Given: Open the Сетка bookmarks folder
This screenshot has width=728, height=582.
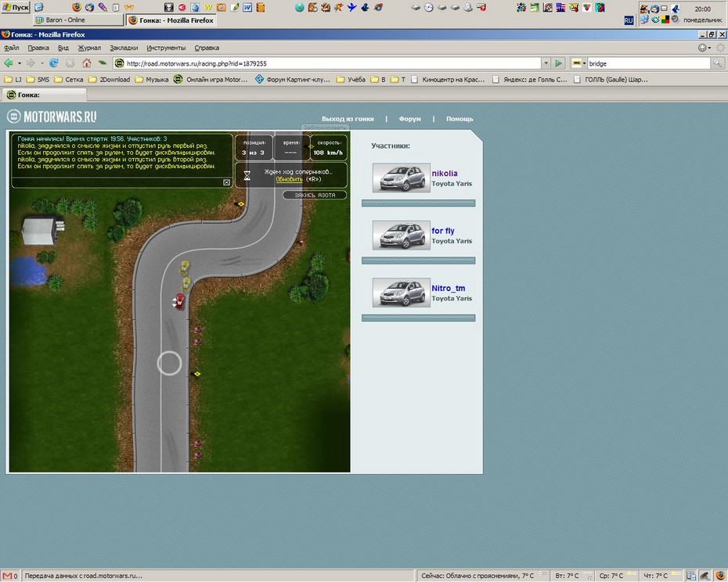Looking at the screenshot, I should pos(69,79).
